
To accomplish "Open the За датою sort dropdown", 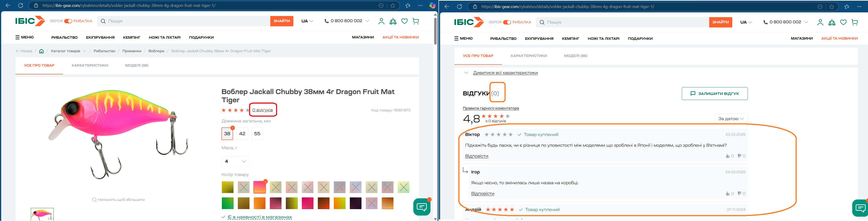I will [730, 119].
